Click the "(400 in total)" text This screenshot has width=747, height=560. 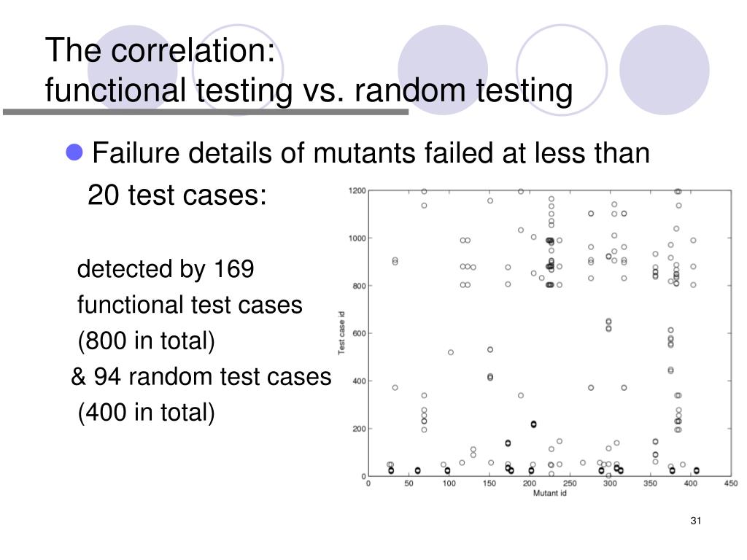pos(147,413)
